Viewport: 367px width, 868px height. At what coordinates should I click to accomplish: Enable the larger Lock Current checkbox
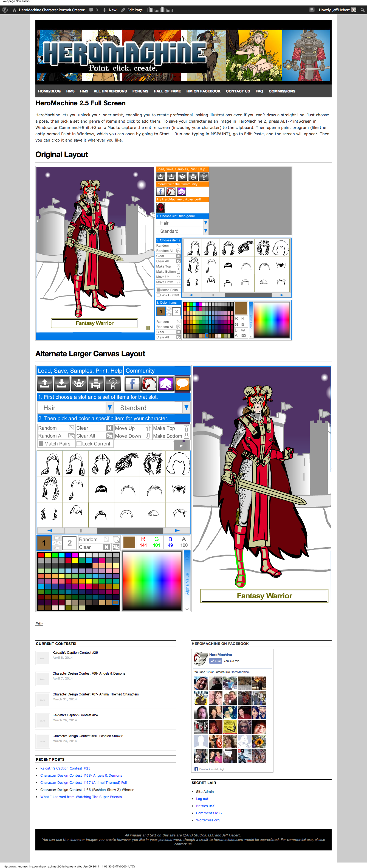tap(79, 444)
